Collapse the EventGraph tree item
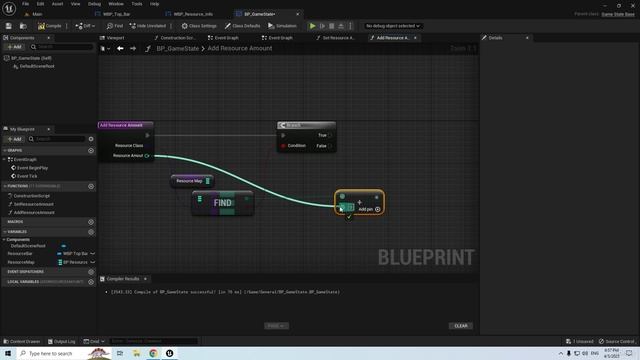 coord(4,160)
